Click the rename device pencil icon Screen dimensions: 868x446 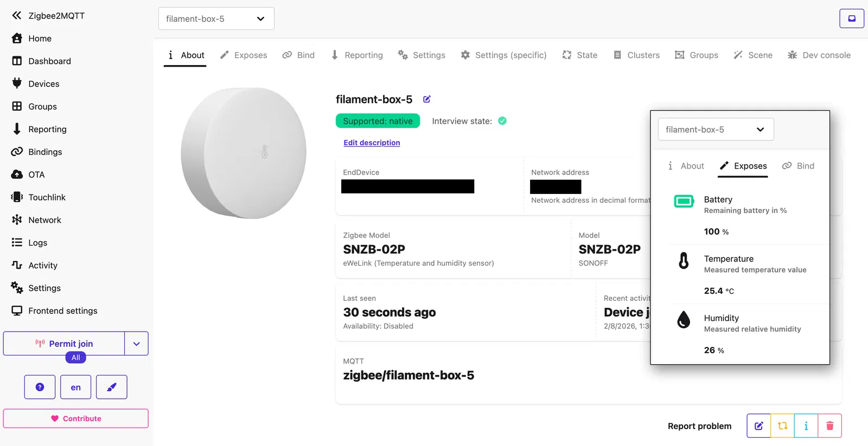click(x=427, y=99)
